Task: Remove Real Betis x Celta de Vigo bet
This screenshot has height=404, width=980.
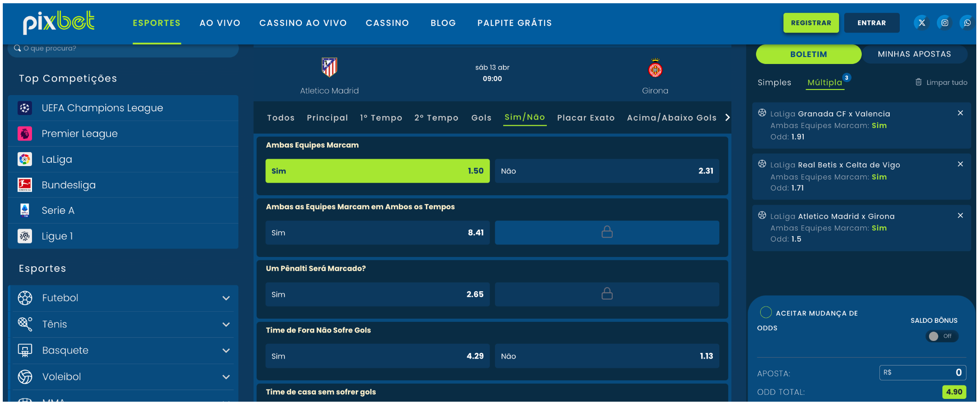Action: [961, 164]
